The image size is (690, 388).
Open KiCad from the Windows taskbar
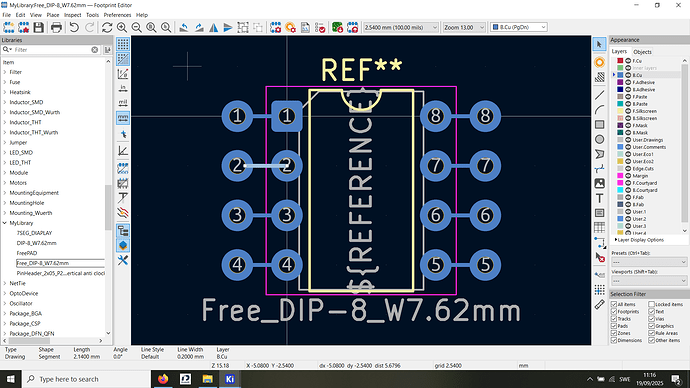[230, 379]
